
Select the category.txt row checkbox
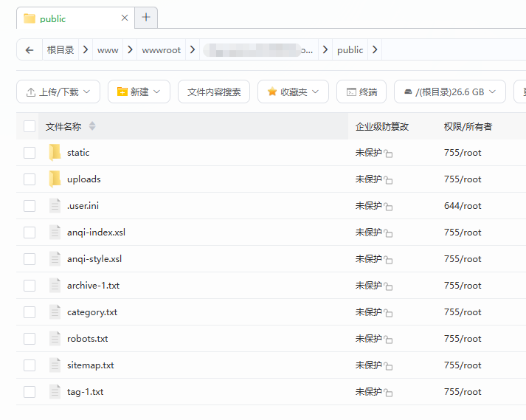click(30, 312)
